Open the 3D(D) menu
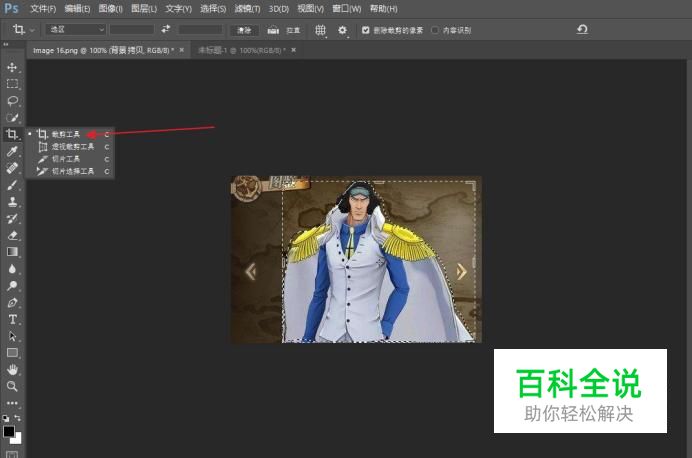This screenshot has height=458, width=692. tap(278, 8)
